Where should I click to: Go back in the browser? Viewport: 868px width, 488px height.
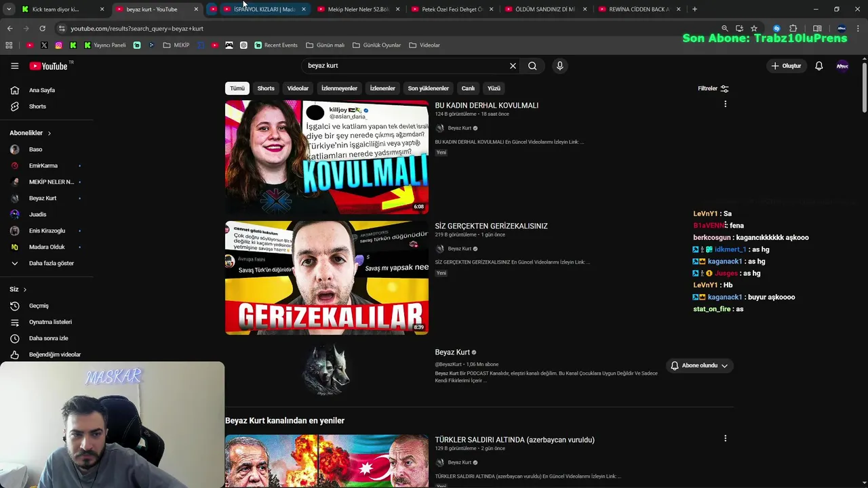tap(9, 28)
